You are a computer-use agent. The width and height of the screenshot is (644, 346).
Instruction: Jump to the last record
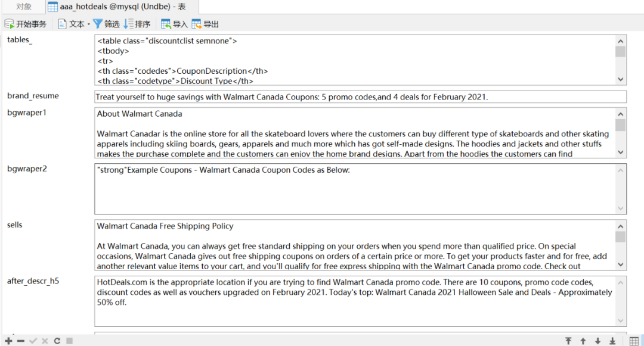coord(612,341)
